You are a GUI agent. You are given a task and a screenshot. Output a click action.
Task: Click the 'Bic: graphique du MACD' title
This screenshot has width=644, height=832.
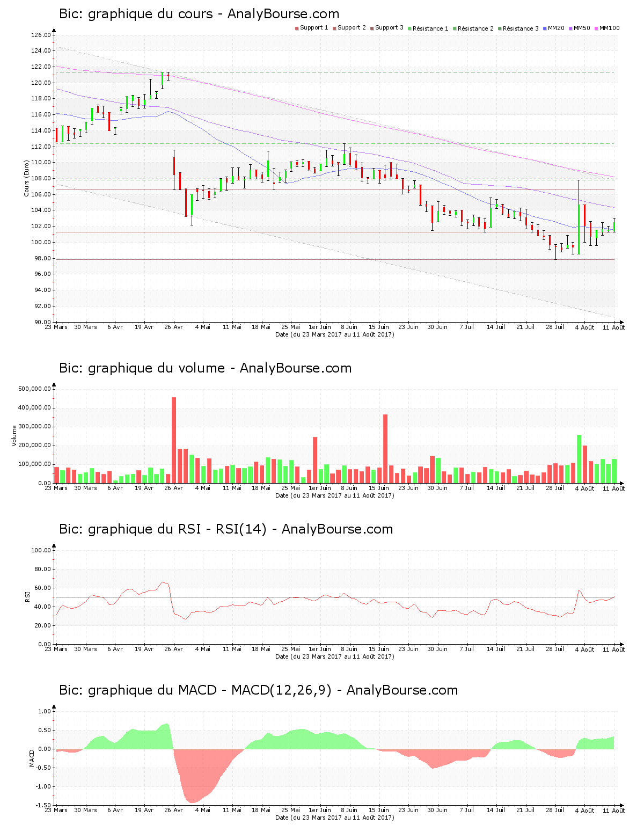point(258,690)
